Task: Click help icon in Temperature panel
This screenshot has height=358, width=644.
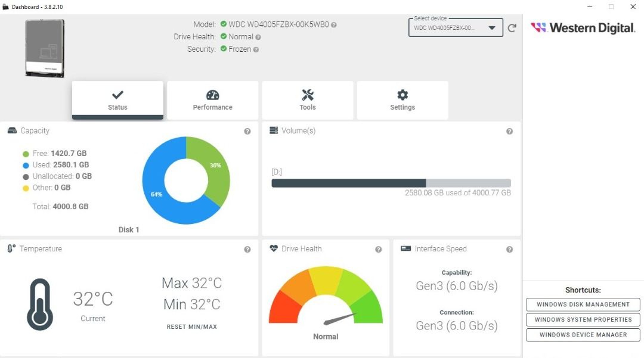Action: pos(247,250)
